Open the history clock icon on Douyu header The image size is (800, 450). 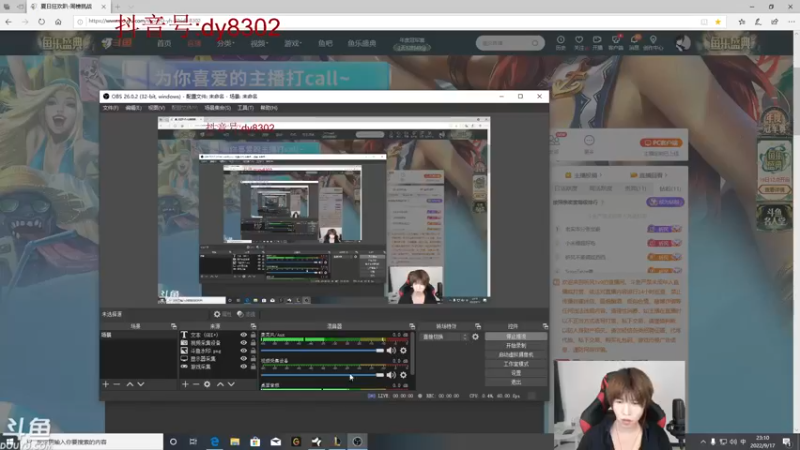pyautogui.click(x=560, y=42)
